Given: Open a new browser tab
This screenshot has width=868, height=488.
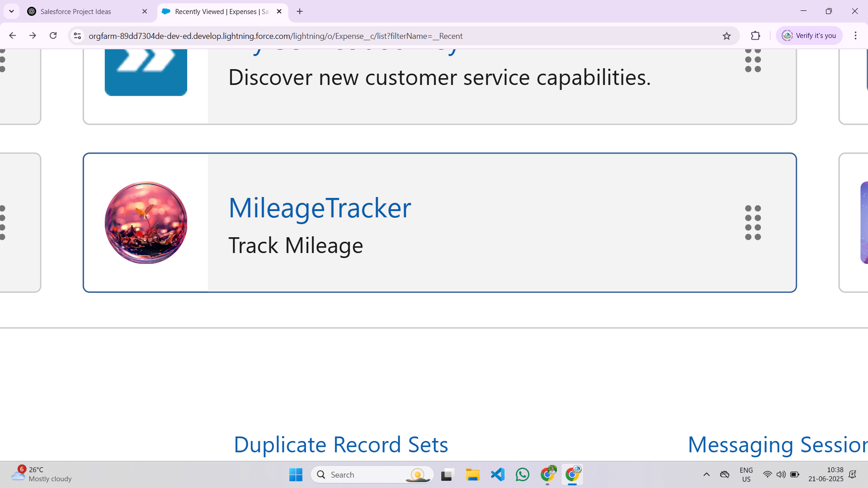Looking at the screenshot, I should (300, 12).
